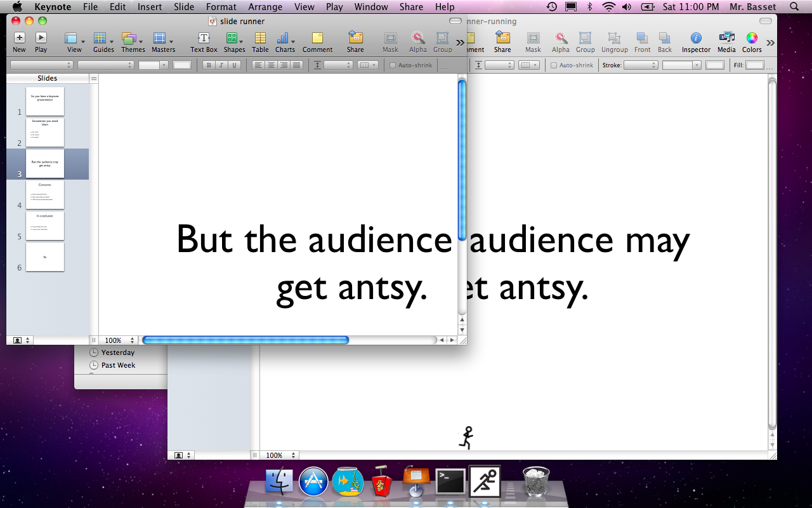Select slide 4 thumbnail in the navigator
Screen dimensions: 812x508
point(45,194)
